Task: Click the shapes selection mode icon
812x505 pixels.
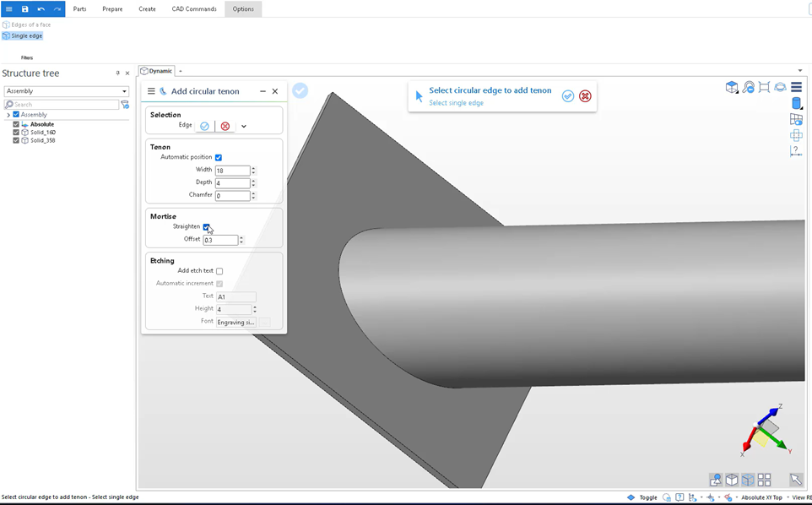Action: click(x=716, y=480)
